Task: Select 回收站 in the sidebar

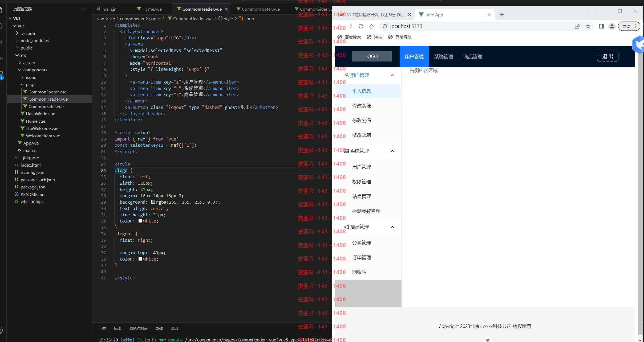Action: (x=368, y=272)
